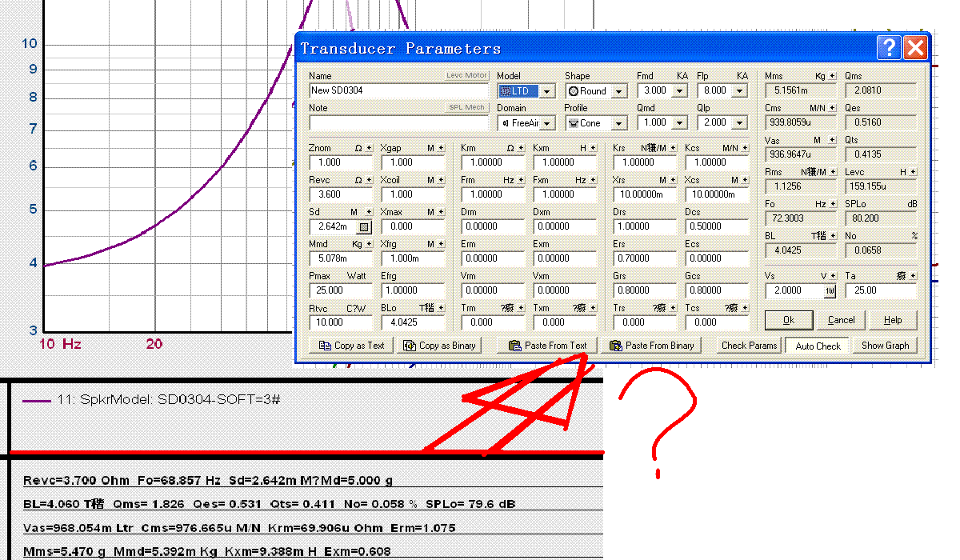Click the Show Graph button
The width and height of the screenshot is (960, 560).
886,346
